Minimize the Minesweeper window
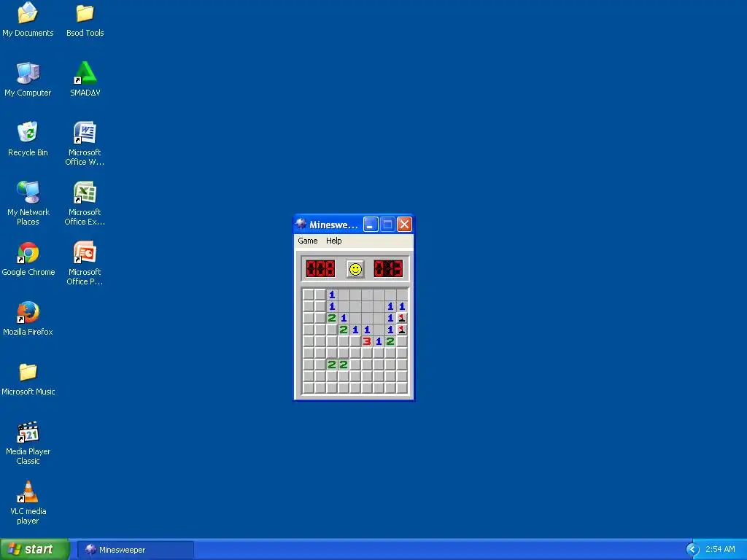 coord(371,224)
